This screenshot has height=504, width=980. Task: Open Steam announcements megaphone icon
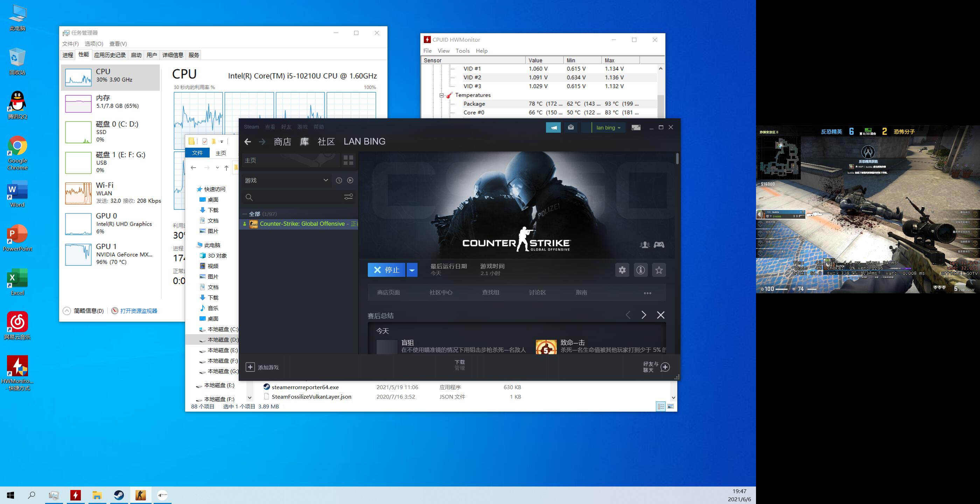(x=553, y=127)
